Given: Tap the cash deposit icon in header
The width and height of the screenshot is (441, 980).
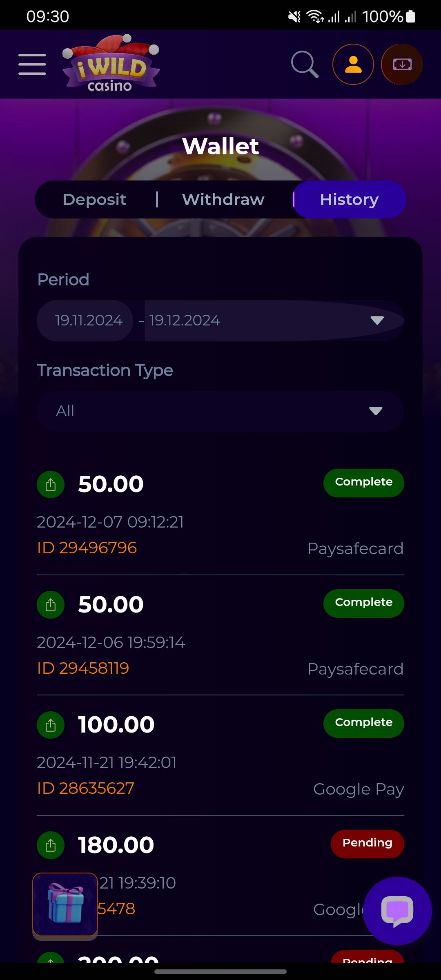Looking at the screenshot, I should (x=402, y=65).
